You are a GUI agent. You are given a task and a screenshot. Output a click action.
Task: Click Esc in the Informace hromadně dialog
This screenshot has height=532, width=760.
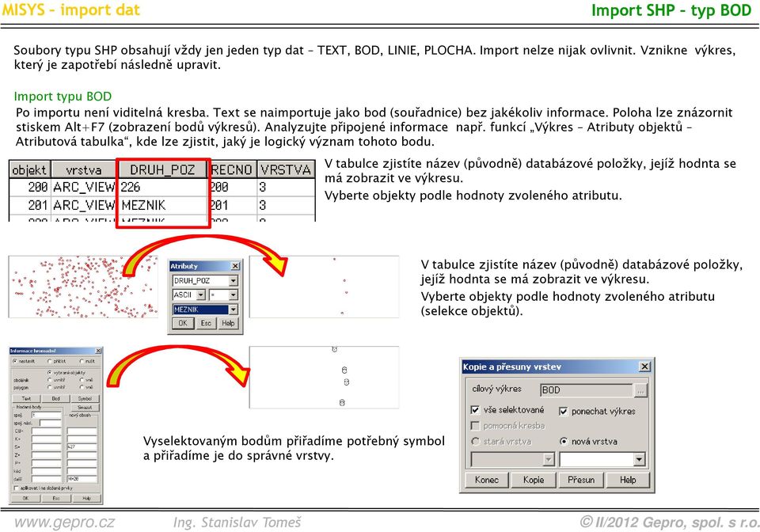pyautogui.click(x=56, y=498)
